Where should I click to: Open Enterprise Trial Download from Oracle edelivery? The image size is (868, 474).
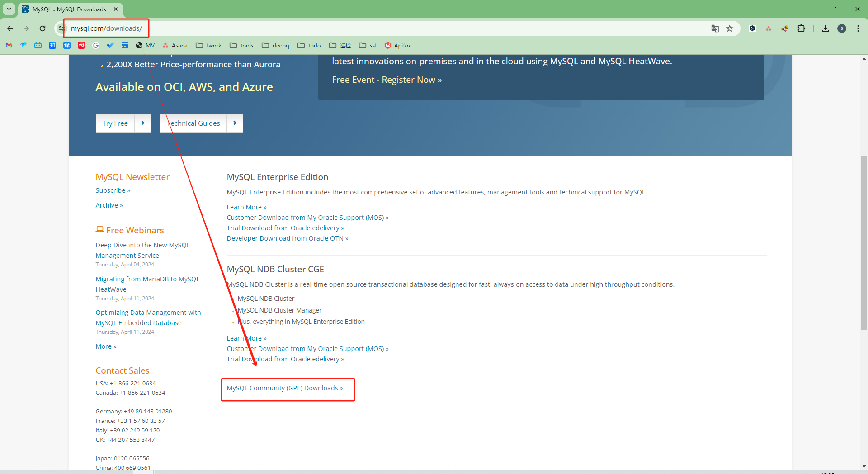pyautogui.click(x=286, y=228)
